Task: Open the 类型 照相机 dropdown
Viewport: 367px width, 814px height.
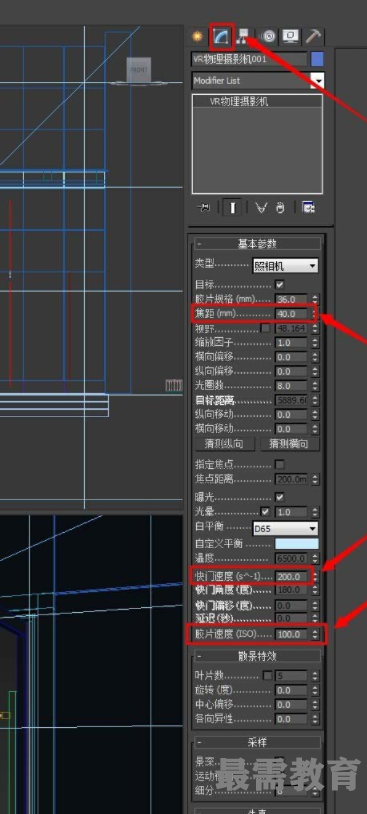Action: tap(285, 266)
